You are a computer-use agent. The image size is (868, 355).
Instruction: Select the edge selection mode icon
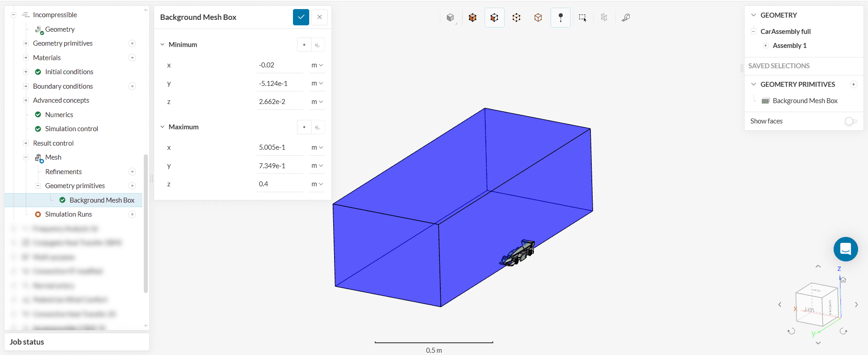[516, 18]
